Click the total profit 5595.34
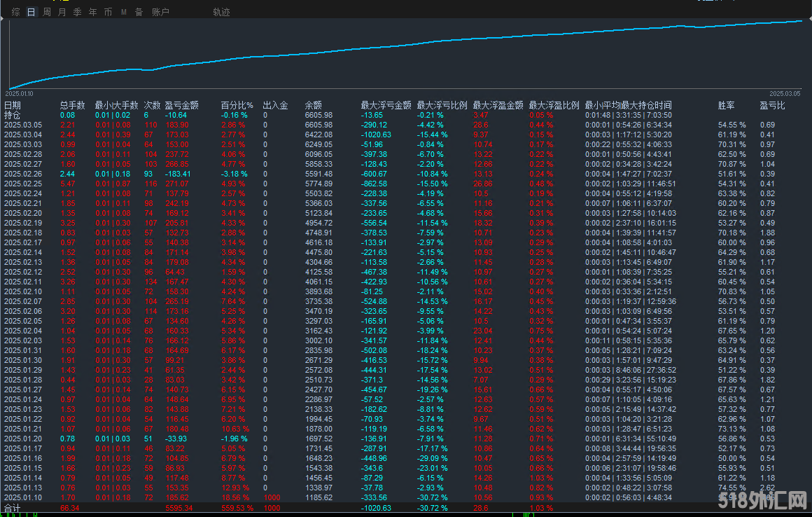This screenshot has height=517, width=812. coord(179,508)
